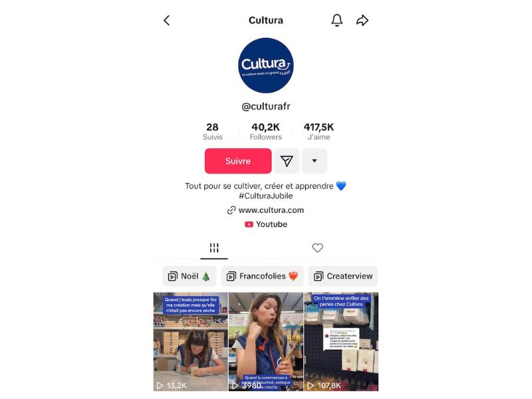
Task: Open the Youtube channel link
Action: click(x=271, y=224)
